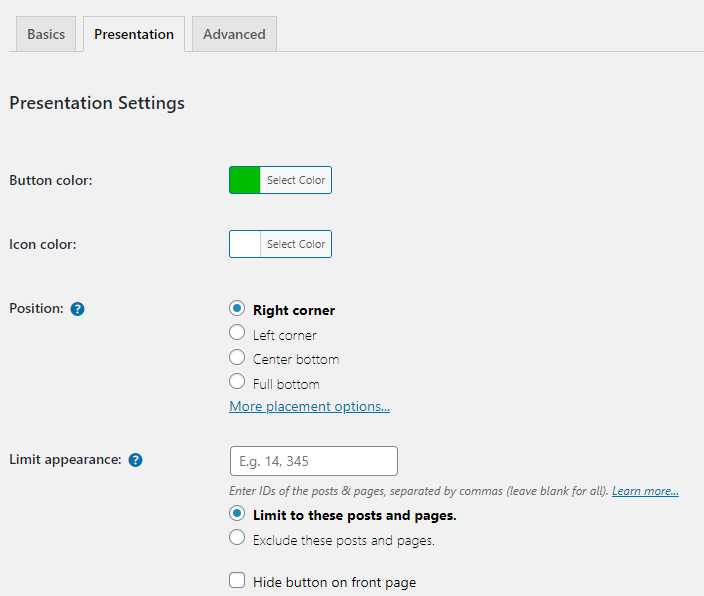Image resolution: width=704 pixels, height=596 pixels.
Task: Select Exclude these posts and pages
Action: click(x=237, y=538)
